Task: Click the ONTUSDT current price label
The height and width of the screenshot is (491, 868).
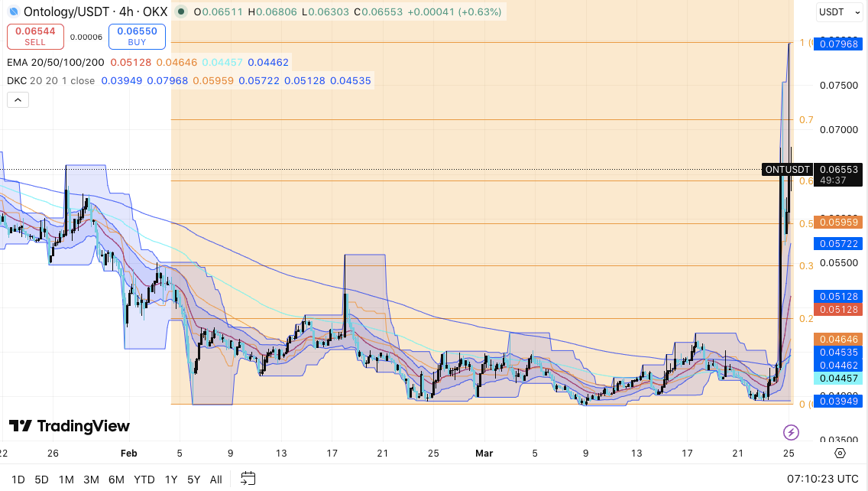Action: coord(787,170)
